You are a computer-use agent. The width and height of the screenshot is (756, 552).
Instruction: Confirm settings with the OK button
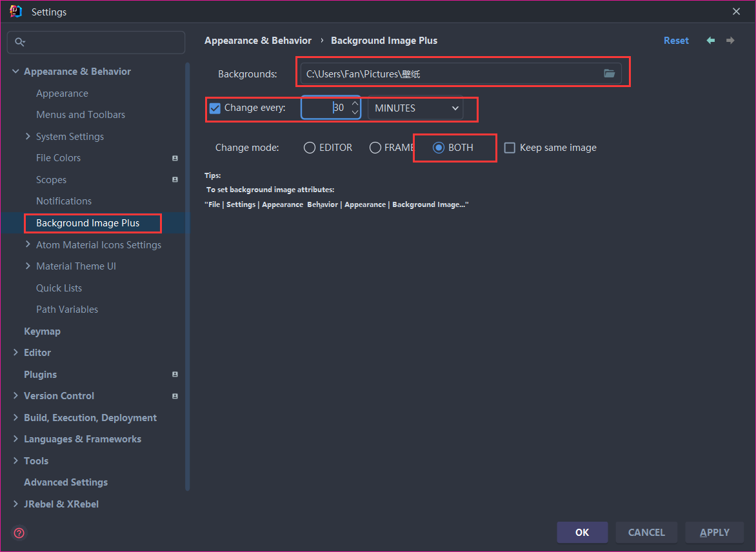582,532
